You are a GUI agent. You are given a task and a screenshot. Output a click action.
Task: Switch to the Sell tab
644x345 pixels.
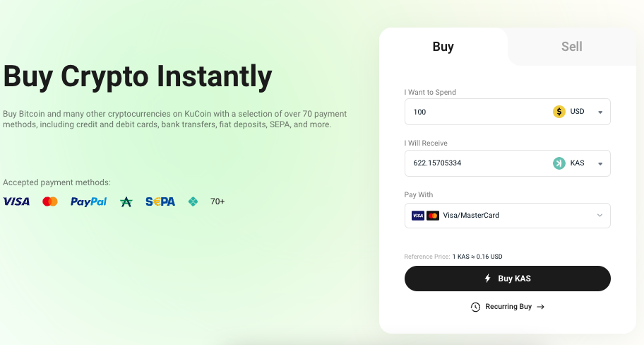(x=571, y=47)
